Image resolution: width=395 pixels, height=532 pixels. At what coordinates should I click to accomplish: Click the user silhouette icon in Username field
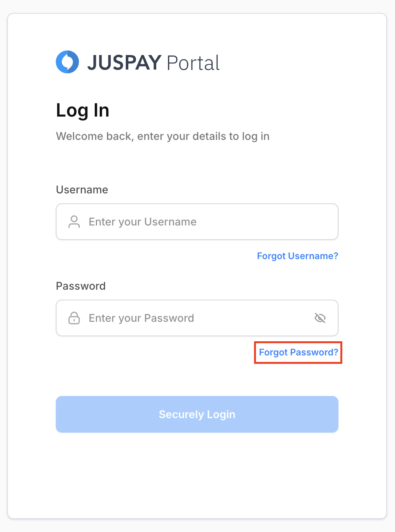[x=74, y=222]
